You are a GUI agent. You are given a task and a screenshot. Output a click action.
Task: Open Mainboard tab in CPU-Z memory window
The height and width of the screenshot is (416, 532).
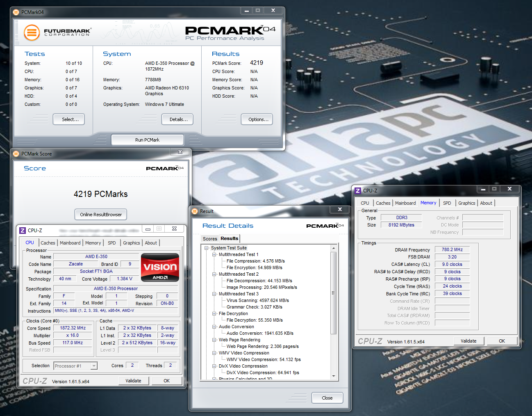(x=405, y=203)
